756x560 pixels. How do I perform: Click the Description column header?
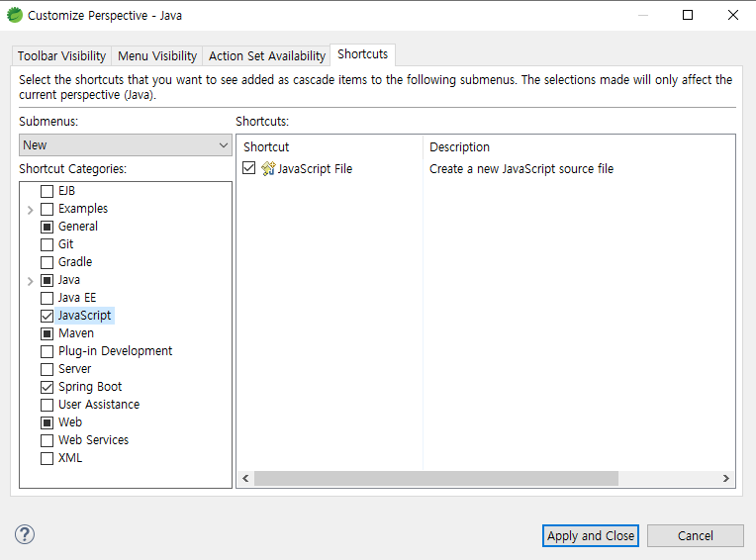point(580,147)
